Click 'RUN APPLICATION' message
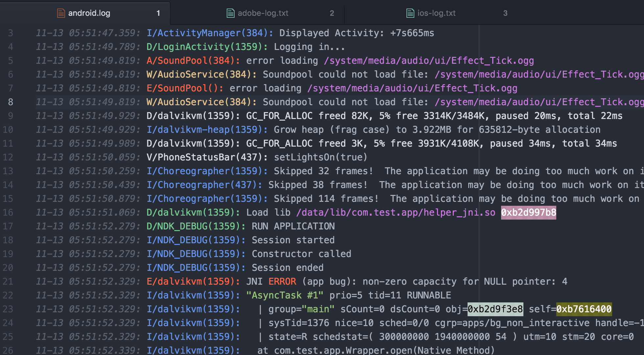Screen dimensions: 644x355 (x=293, y=226)
